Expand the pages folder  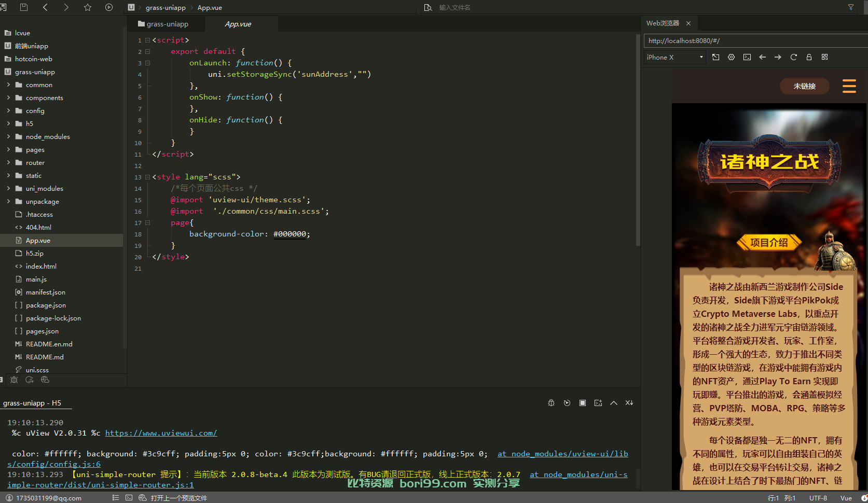pyautogui.click(x=8, y=149)
